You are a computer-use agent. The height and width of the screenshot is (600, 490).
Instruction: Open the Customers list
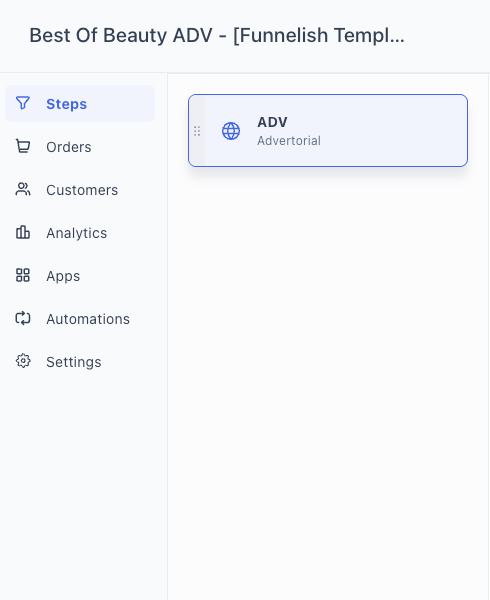80,190
